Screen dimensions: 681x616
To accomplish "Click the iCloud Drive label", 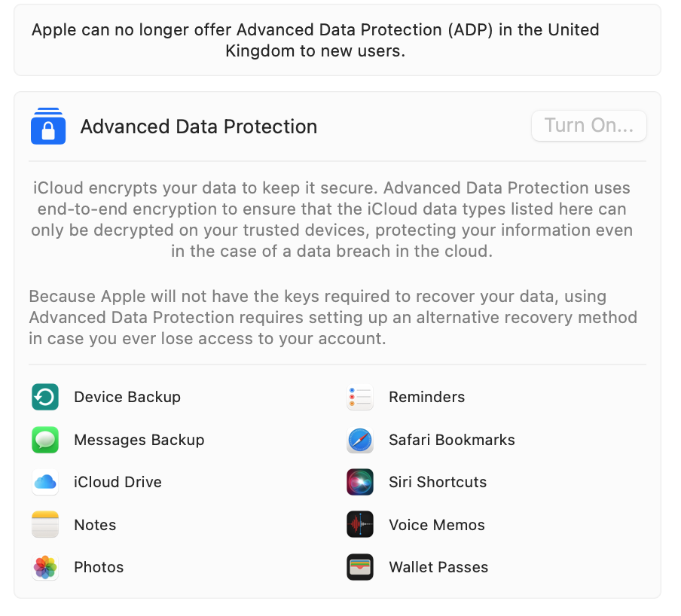I will coord(118,482).
